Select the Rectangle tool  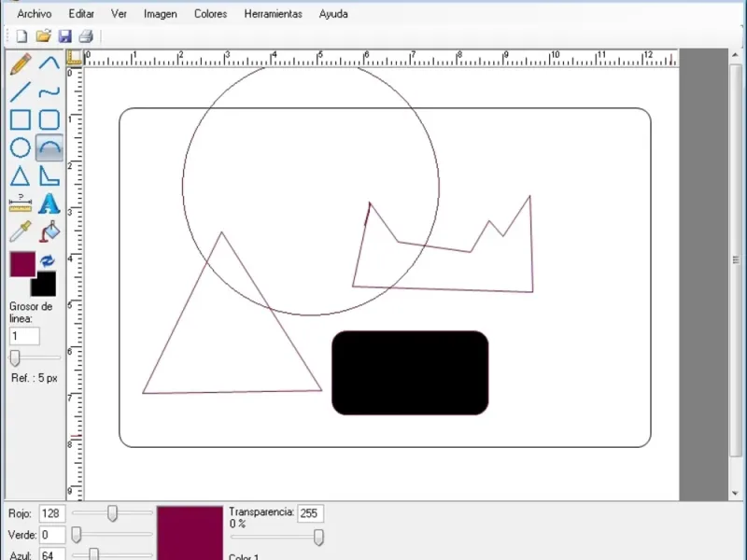[21, 120]
